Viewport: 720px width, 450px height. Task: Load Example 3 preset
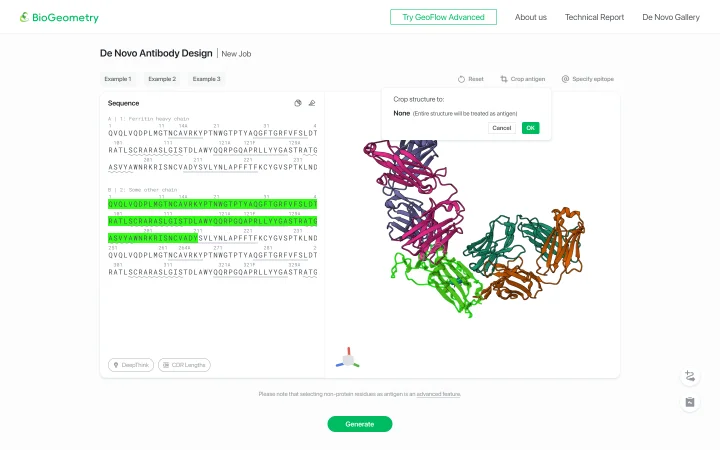[206, 79]
